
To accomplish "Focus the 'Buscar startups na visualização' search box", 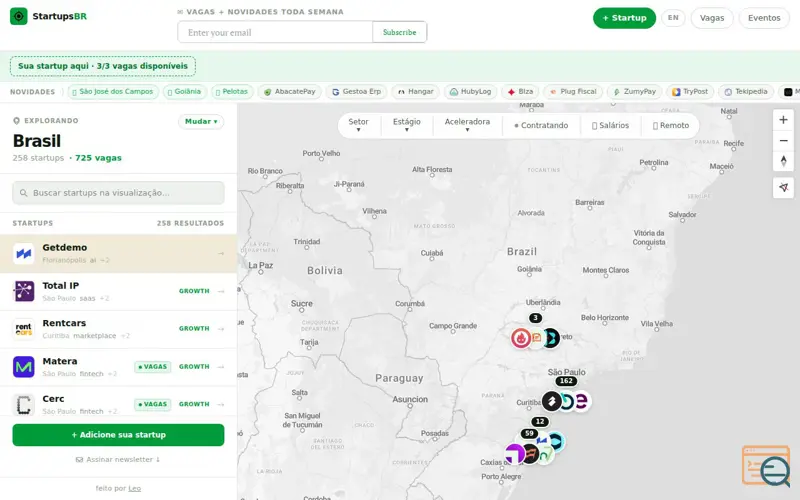I will [x=118, y=193].
